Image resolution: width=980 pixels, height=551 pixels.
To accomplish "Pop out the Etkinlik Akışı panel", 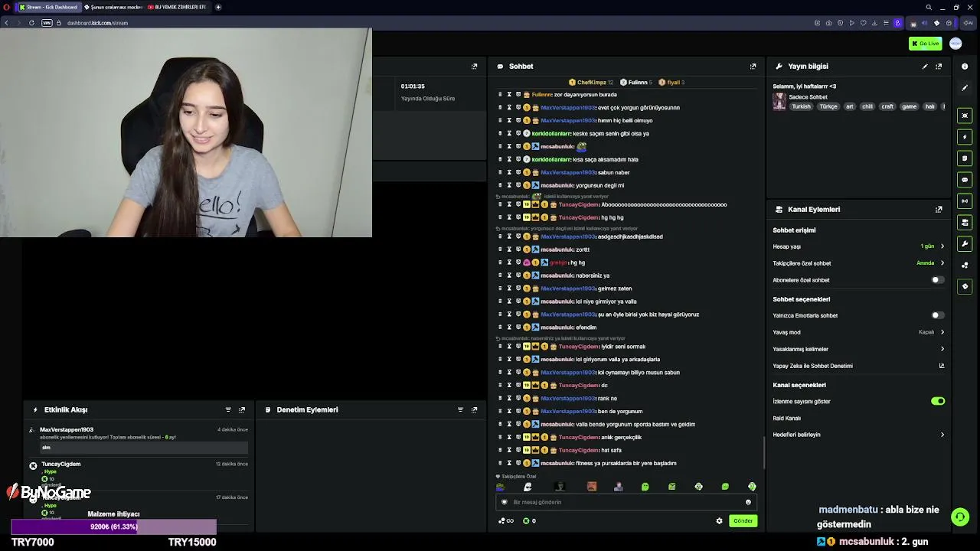I will [242, 409].
